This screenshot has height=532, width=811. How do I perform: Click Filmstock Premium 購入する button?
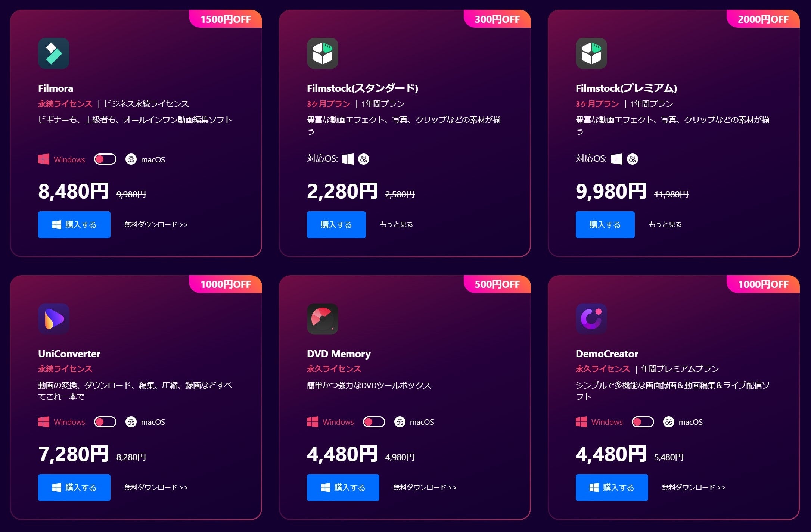pyautogui.click(x=605, y=225)
